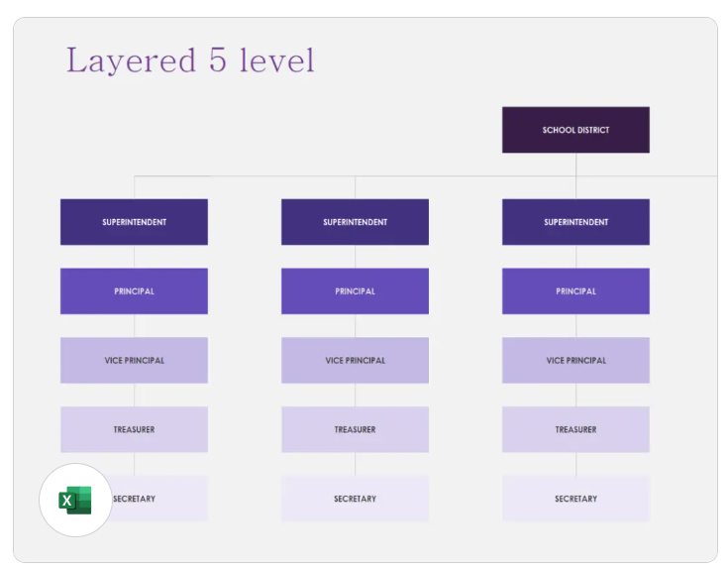The image size is (728, 569).
Task: Click the Principal box in the rightmost column
Action: 575,291
